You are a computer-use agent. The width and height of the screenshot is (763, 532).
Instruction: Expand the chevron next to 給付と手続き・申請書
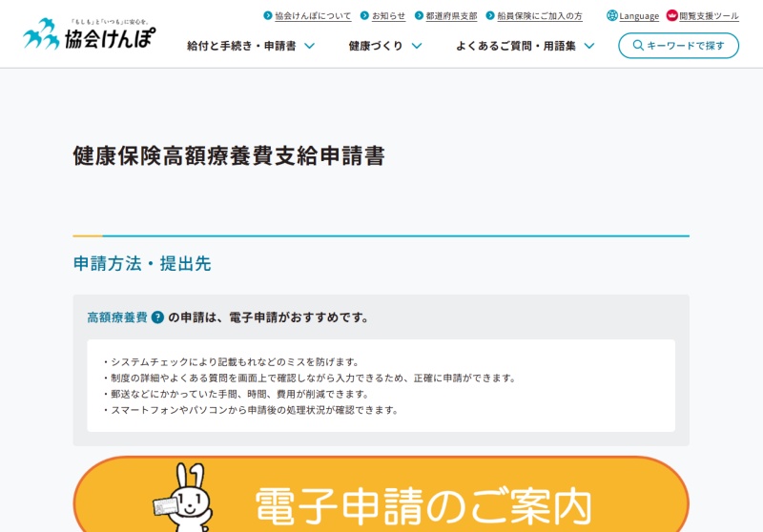point(309,46)
